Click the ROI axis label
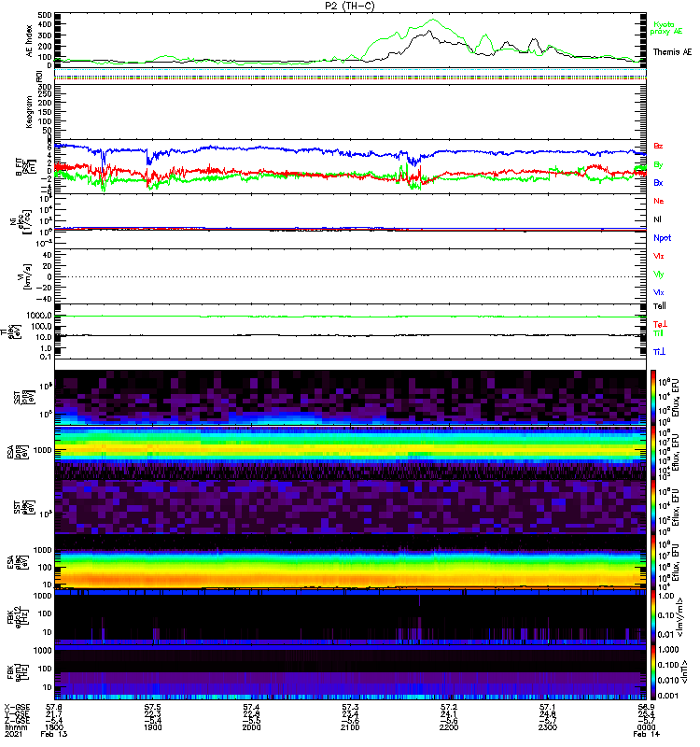 (39, 76)
